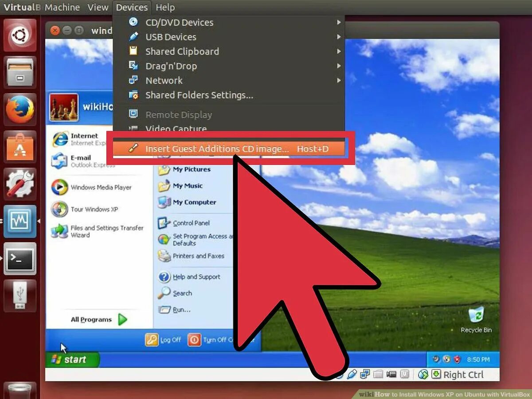Click the shared folders status bar icon
This screenshot has height=399, width=532.
[378, 375]
